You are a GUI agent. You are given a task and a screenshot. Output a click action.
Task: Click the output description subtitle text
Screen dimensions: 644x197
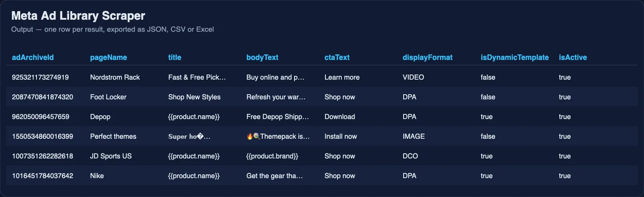(112, 30)
